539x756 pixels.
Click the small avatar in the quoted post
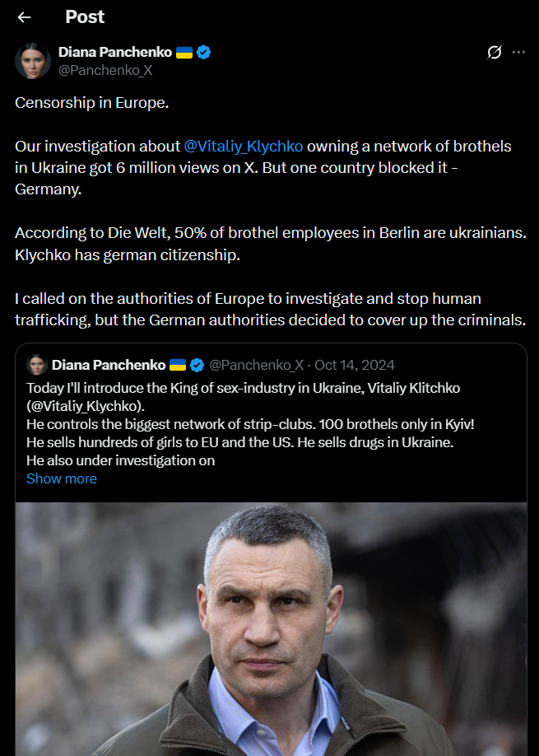37,365
